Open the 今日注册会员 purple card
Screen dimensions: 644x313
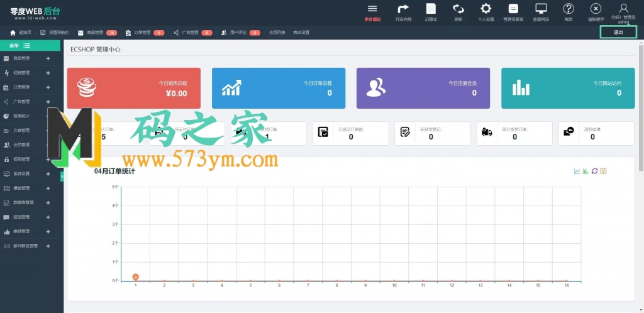423,88
